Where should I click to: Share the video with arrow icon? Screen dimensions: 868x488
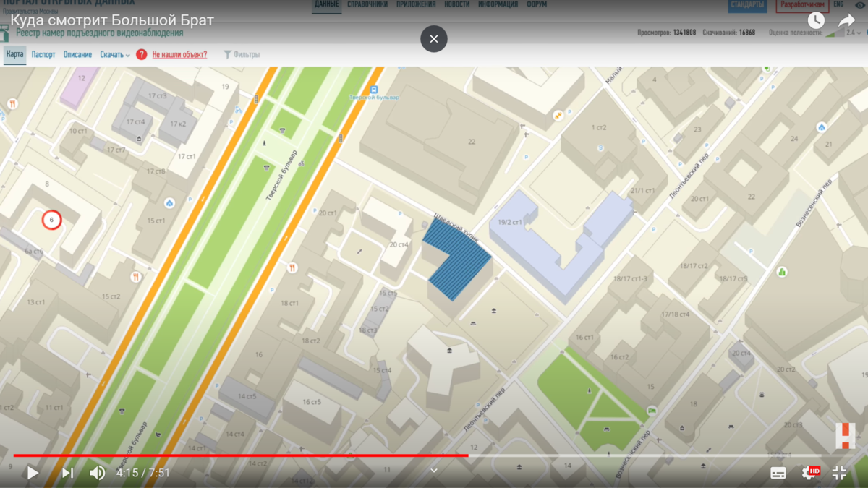[846, 20]
